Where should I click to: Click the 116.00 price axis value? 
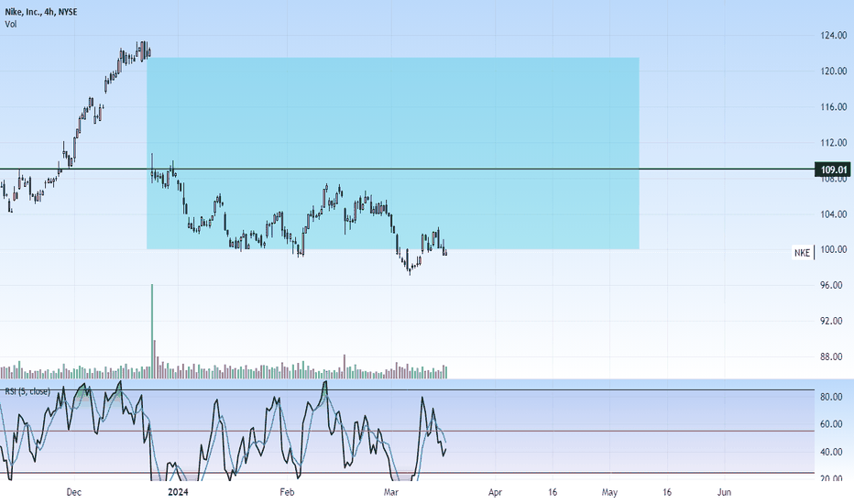(833, 107)
